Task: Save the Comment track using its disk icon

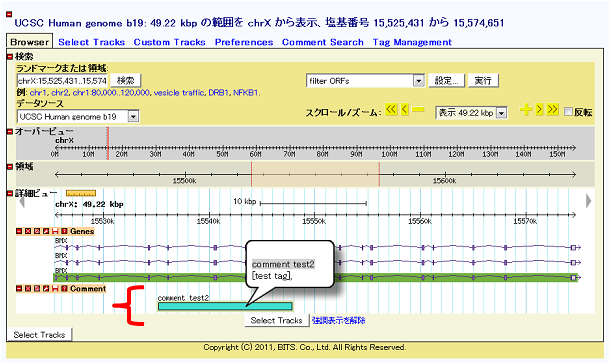Action: 55,289
